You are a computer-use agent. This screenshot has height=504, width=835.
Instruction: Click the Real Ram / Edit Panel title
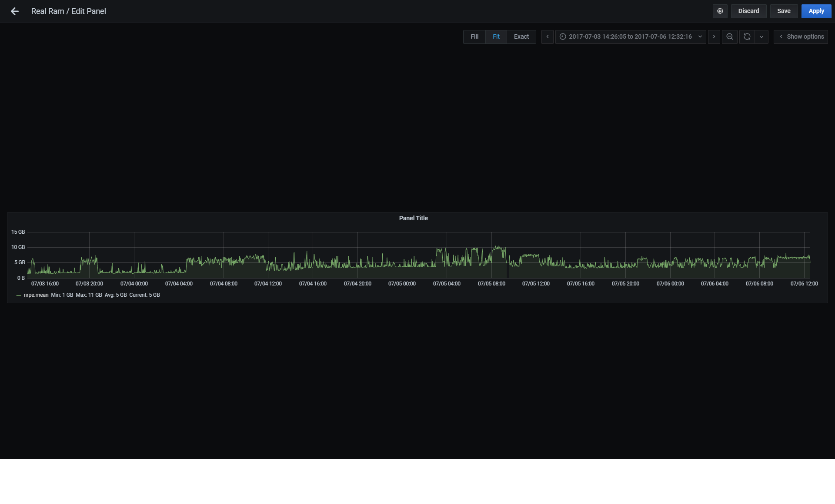[68, 11]
